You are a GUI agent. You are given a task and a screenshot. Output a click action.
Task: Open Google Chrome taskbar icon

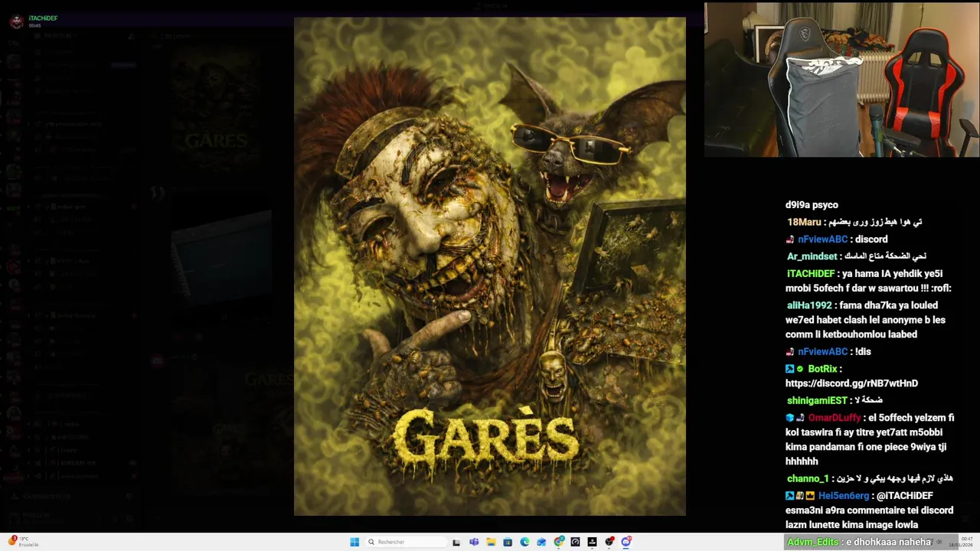click(x=559, y=542)
